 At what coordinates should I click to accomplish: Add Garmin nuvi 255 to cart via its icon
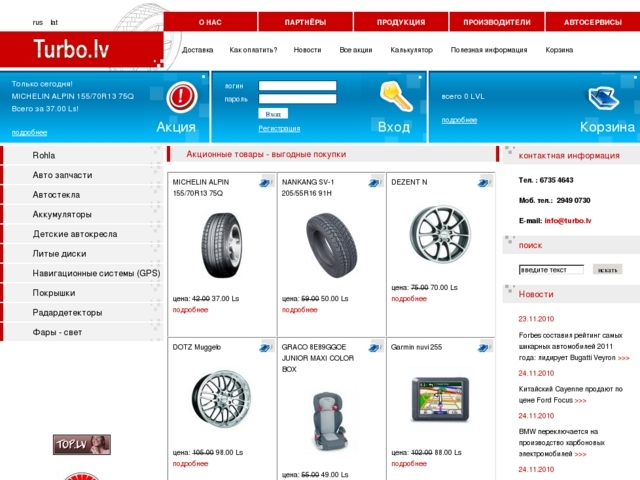(484, 347)
